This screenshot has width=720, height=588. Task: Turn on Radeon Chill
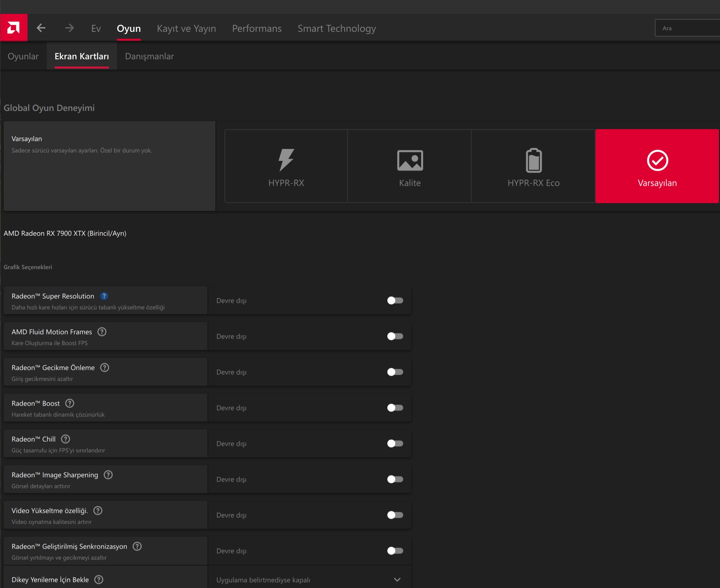395,443
